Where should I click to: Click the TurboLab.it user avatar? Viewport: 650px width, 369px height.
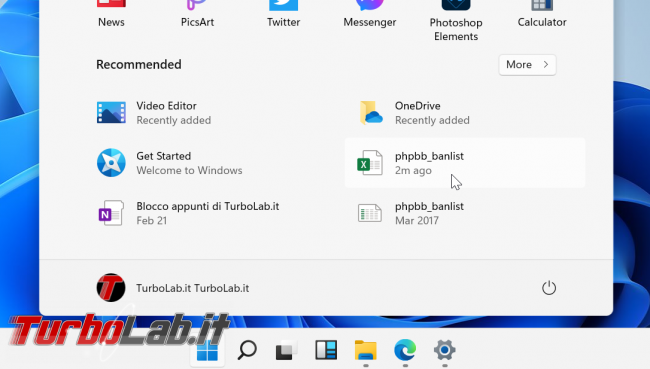pos(111,287)
